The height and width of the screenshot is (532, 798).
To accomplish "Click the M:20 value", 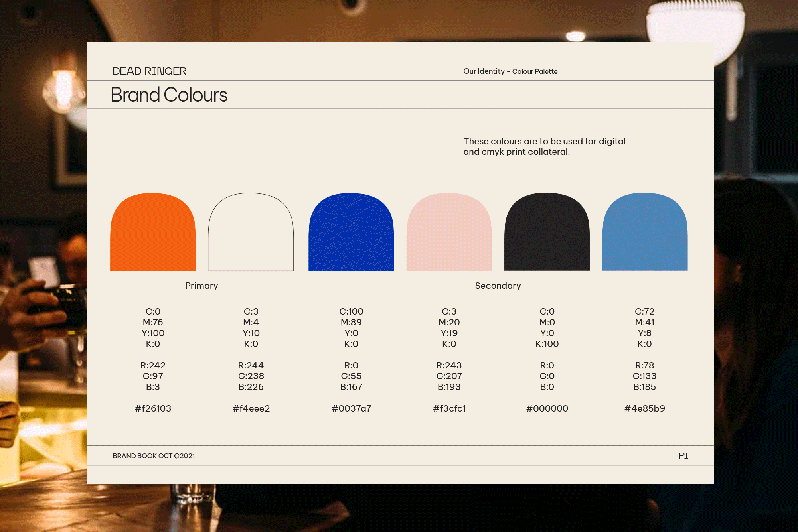I will pos(449,322).
